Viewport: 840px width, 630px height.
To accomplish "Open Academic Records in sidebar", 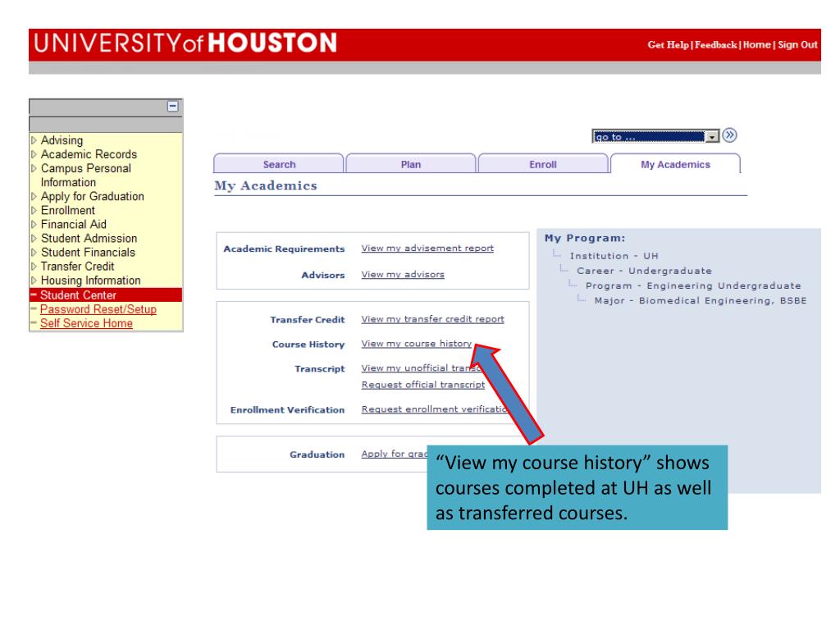I will [89, 154].
